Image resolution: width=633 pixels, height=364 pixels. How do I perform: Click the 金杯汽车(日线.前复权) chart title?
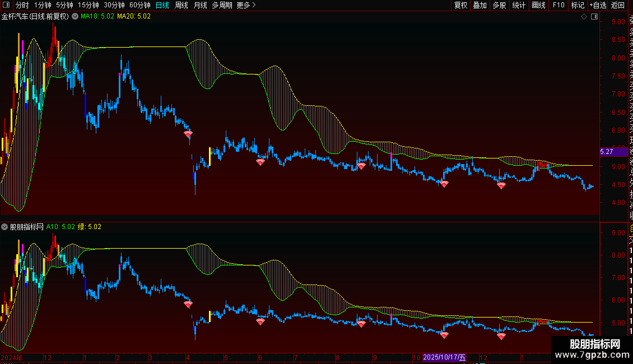pyautogui.click(x=35, y=17)
